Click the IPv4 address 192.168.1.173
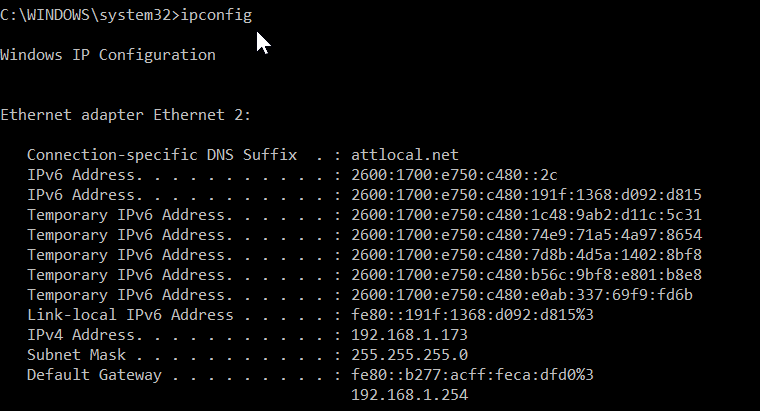 click(x=410, y=335)
